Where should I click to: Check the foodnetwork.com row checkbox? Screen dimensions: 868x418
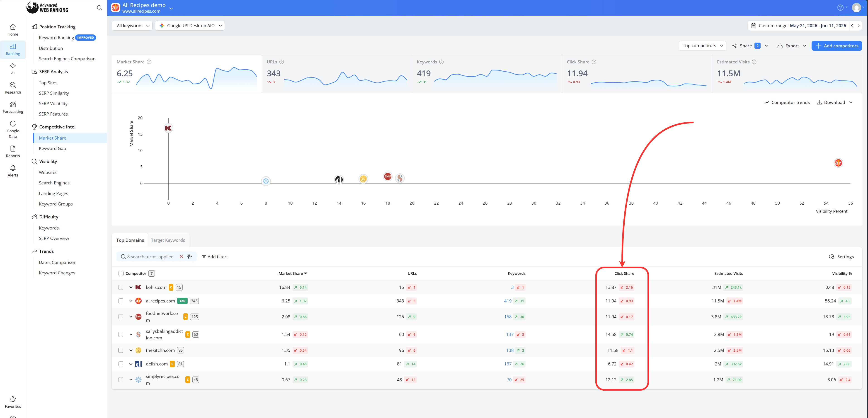point(121,317)
